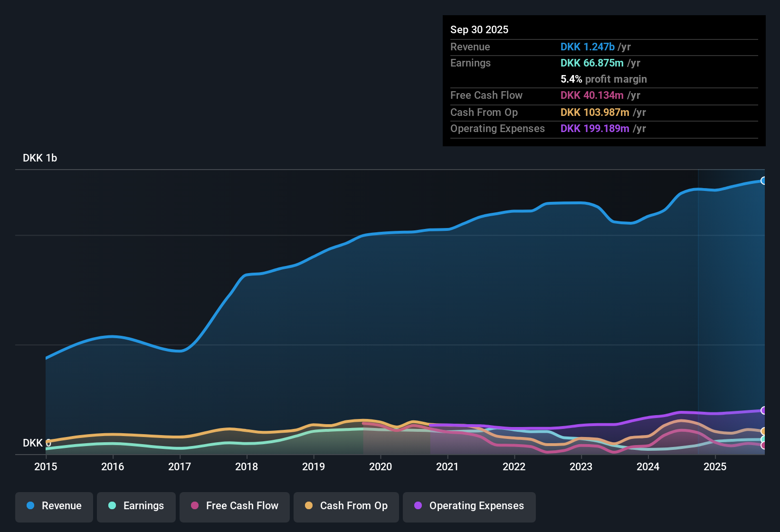Toggle the Revenue series visibility
Viewport: 780px width, 532px height.
[54, 506]
